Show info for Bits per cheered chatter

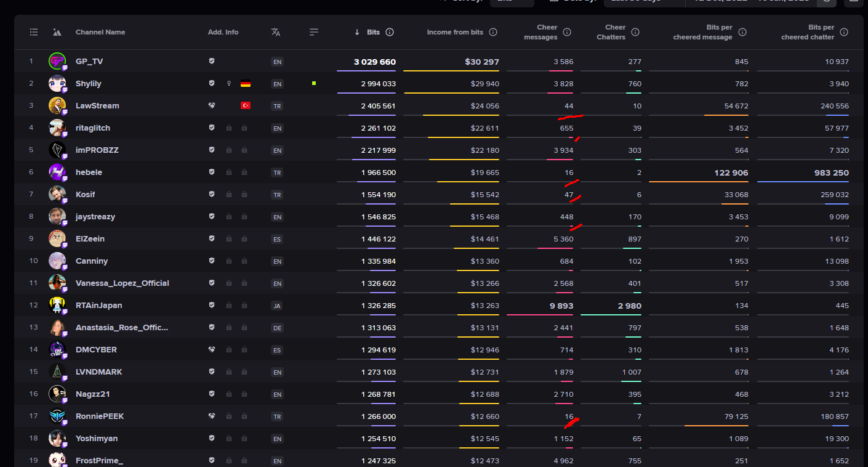[844, 32]
